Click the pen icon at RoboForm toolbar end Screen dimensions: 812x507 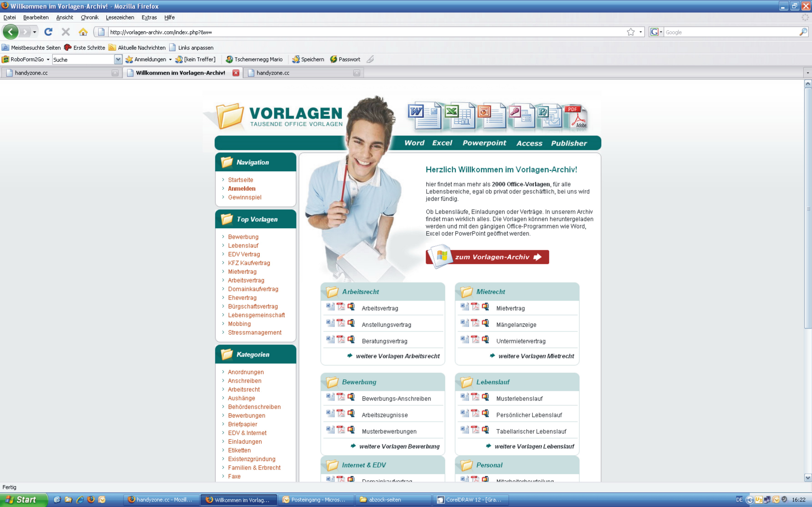tap(370, 59)
